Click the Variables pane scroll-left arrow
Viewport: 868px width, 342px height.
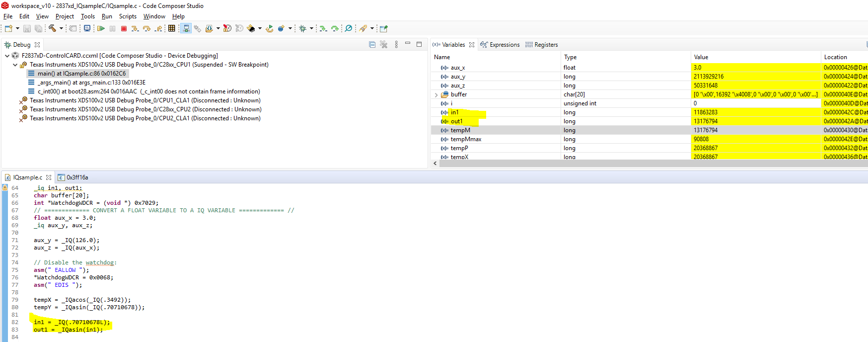point(435,163)
